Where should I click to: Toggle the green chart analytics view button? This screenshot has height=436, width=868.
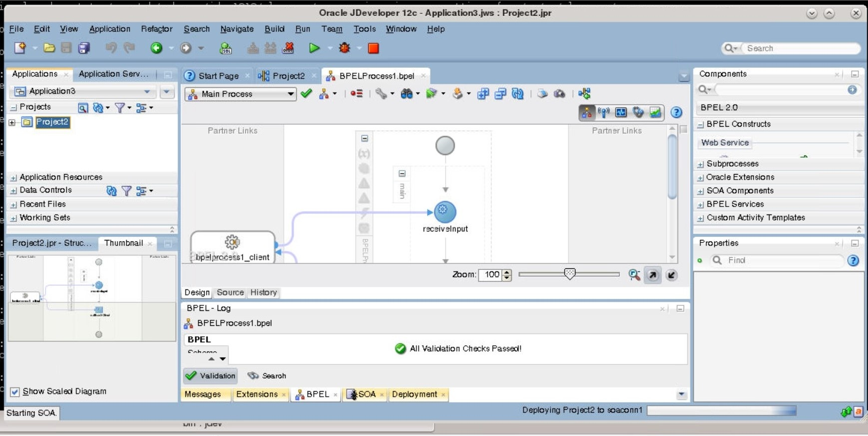click(x=655, y=113)
